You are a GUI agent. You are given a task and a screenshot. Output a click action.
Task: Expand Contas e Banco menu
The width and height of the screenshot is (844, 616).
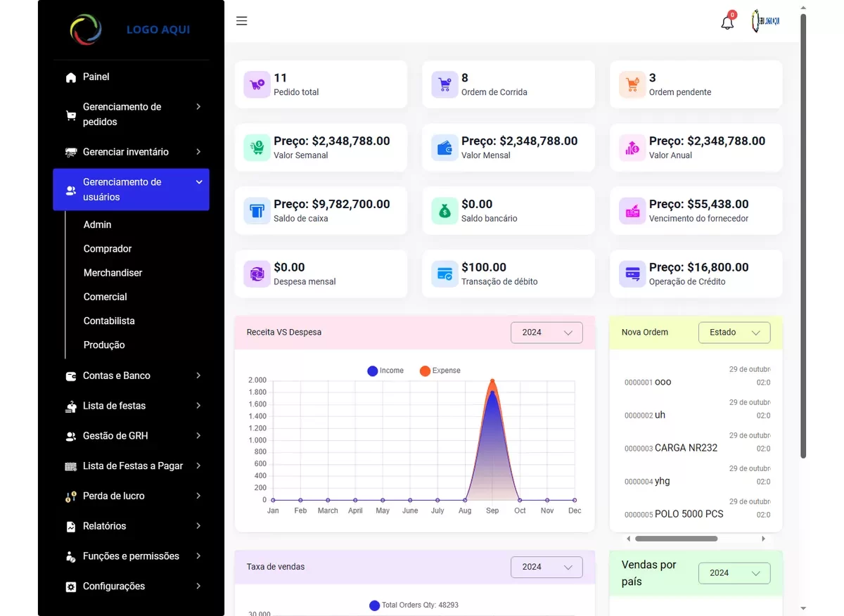pyautogui.click(x=131, y=376)
